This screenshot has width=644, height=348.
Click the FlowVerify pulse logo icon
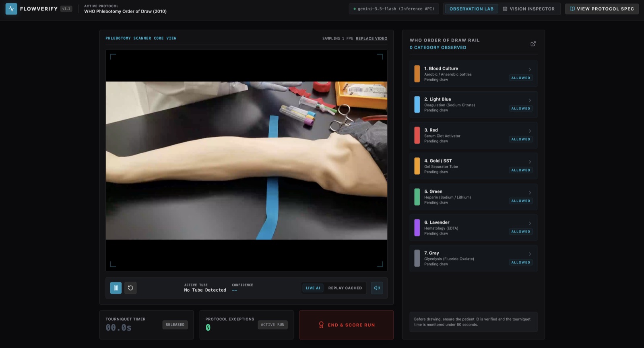coord(11,8)
